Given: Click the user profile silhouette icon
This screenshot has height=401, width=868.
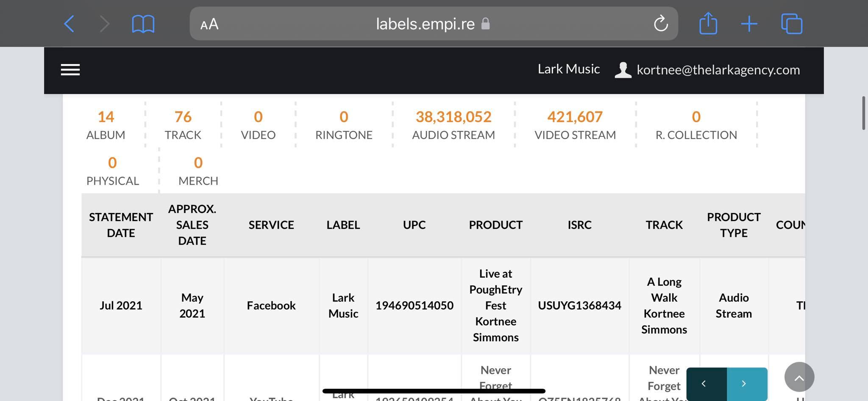Looking at the screenshot, I should (x=623, y=70).
